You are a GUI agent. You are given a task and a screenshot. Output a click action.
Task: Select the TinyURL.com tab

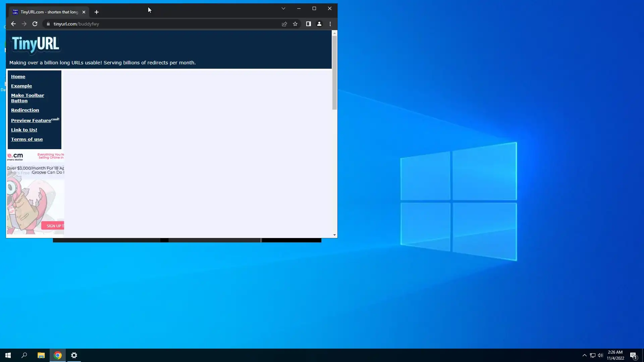pos(47,12)
